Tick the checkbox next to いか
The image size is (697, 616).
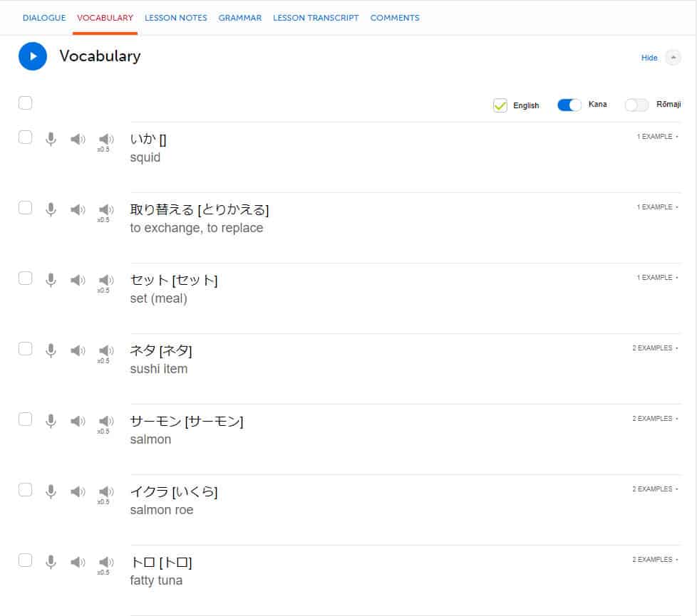(25, 137)
